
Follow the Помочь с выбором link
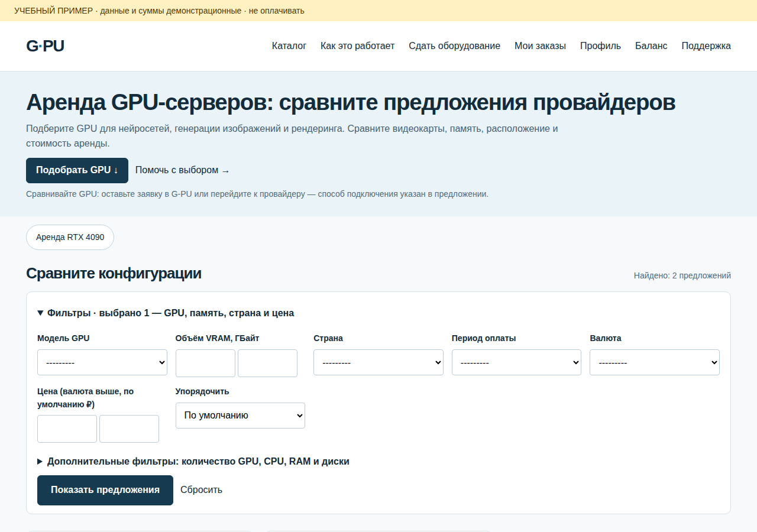click(182, 170)
